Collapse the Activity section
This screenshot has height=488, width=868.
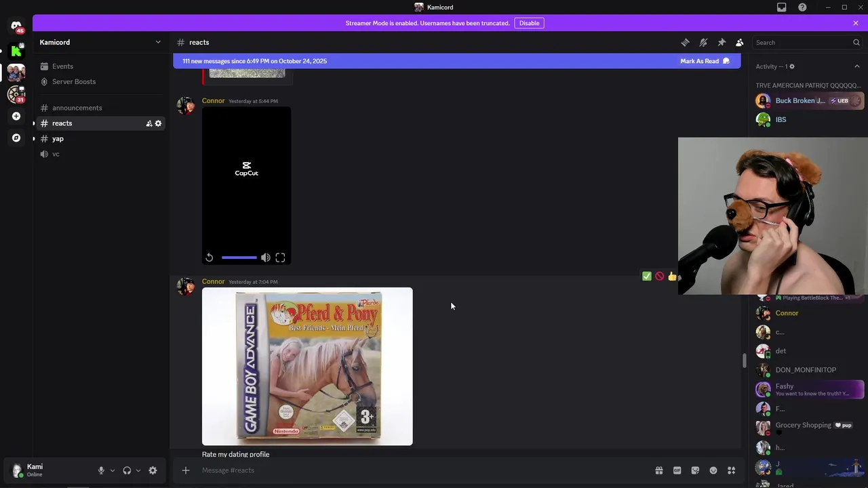click(x=856, y=66)
